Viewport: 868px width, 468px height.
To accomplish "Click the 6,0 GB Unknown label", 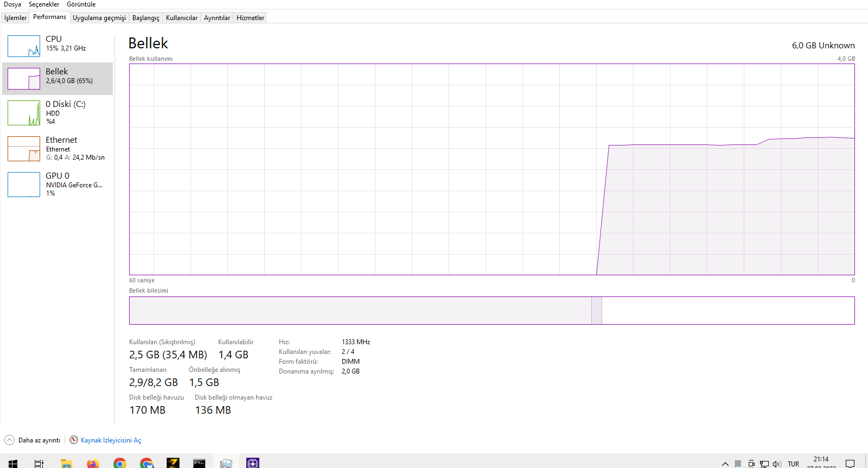I will click(x=824, y=46).
